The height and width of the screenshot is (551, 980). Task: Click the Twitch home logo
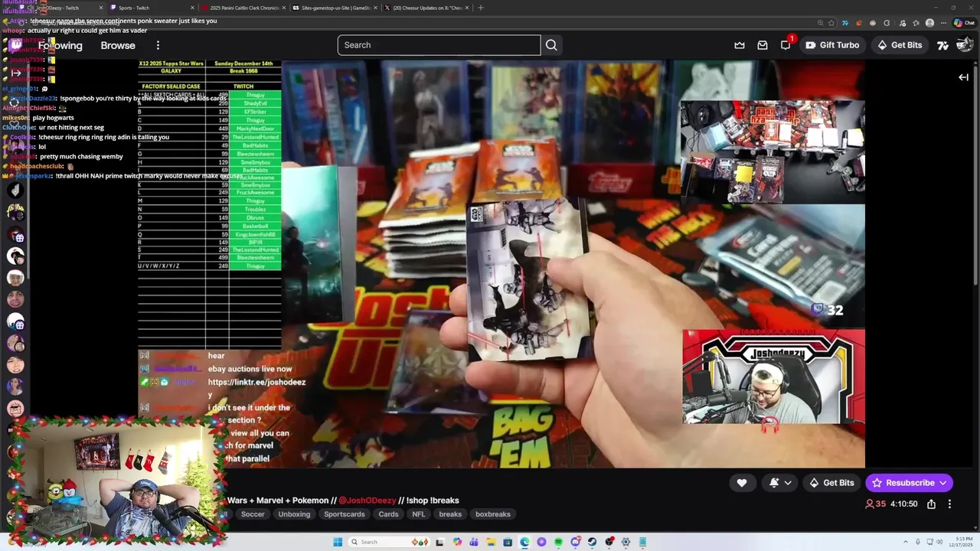point(15,45)
